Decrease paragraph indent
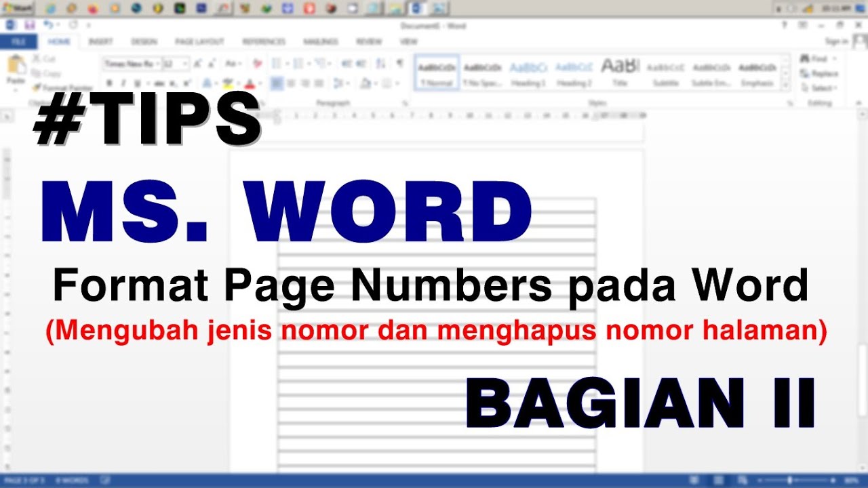This screenshot has height=488, width=868. pyautogui.click(x=347, y=64)
